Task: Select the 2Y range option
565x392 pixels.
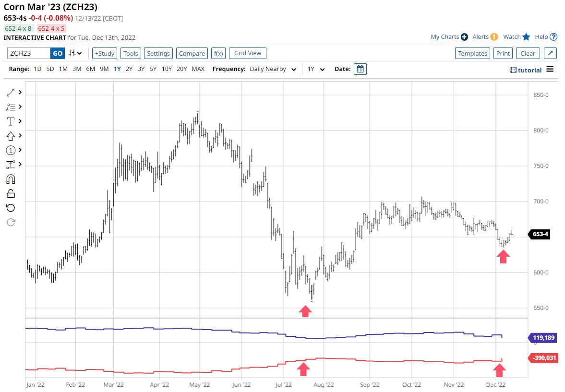Action: (129, 69)
